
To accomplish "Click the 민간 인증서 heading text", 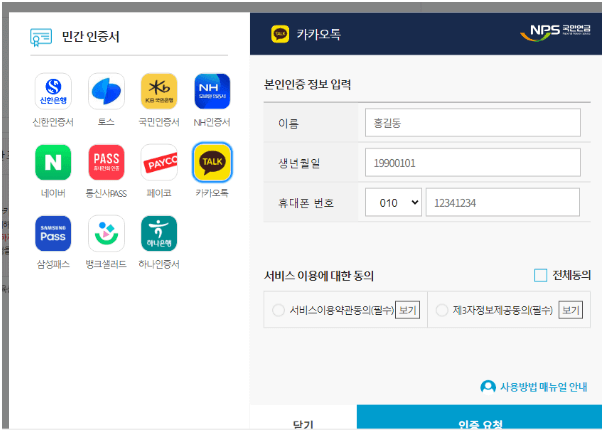I will click(90, 37).
